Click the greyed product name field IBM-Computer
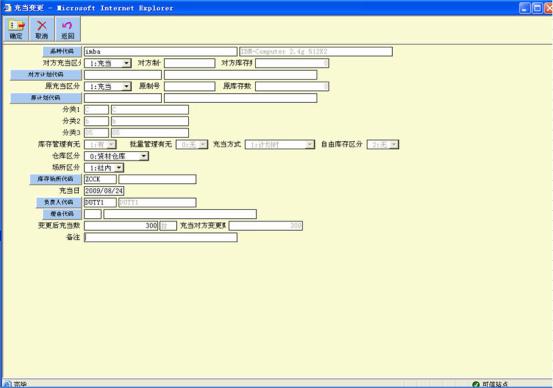Screen dimensions: 553x388 [316, 51]
